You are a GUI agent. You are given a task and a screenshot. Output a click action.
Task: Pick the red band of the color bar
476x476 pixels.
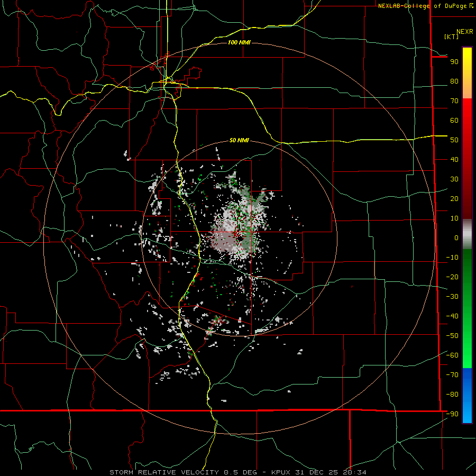(x=467, y=158)
